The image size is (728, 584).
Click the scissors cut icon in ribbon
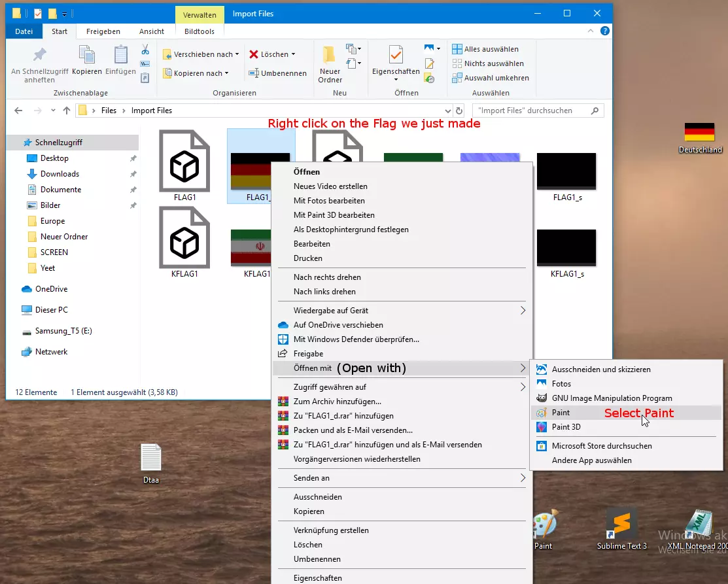145,49
